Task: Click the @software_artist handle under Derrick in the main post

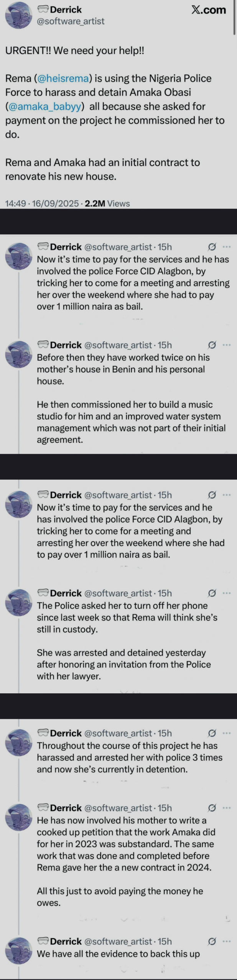Action: (70, 21)
